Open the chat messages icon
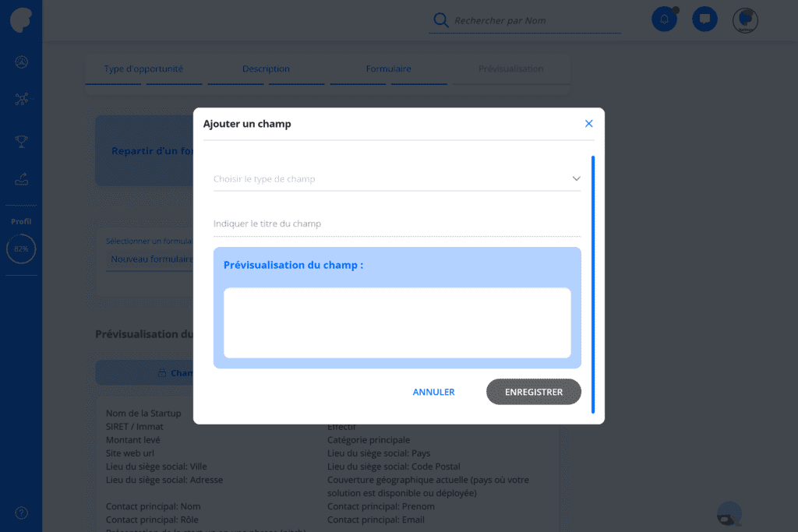This screenshot has height=532, width=798. [704, 19]
